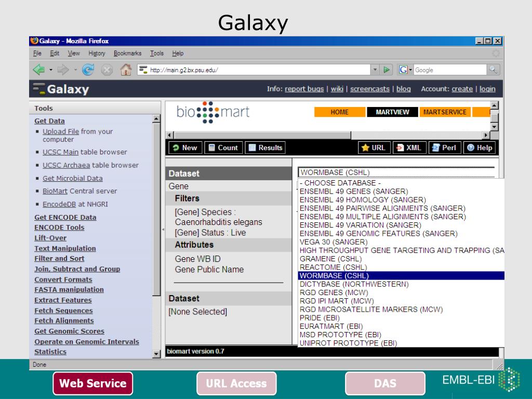Switch to the MARTVIEW tab
This screenshot has width=532, height=399.
point(392,112)
